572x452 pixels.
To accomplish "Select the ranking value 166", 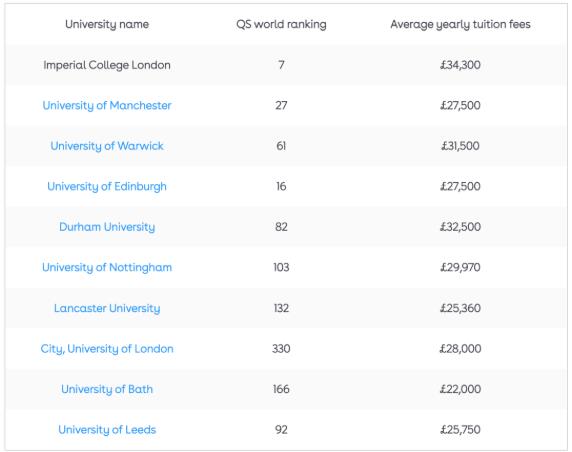I will (281, 389).
